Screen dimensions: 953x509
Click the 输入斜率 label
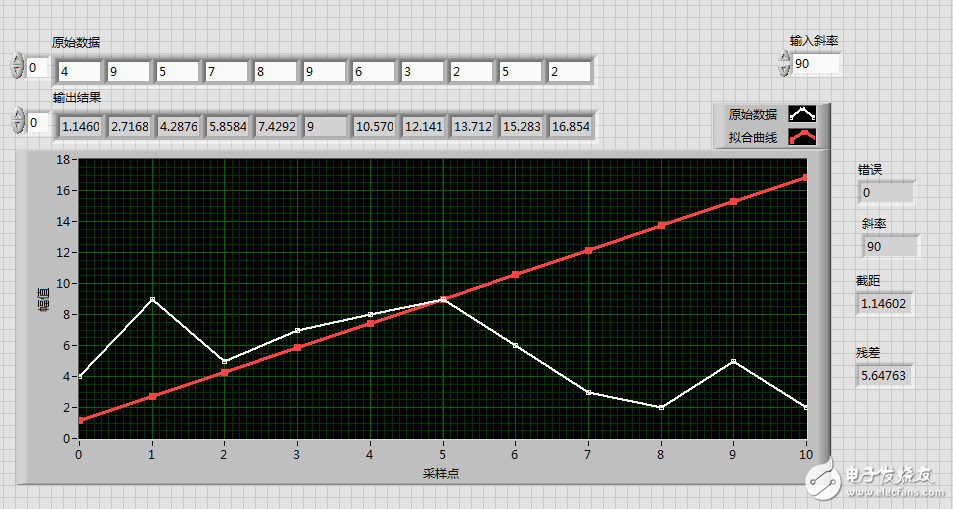[814, 41]
